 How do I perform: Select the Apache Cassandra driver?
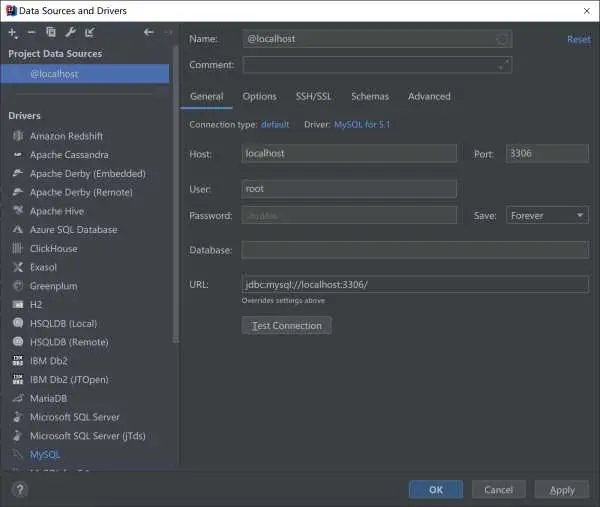69,155
